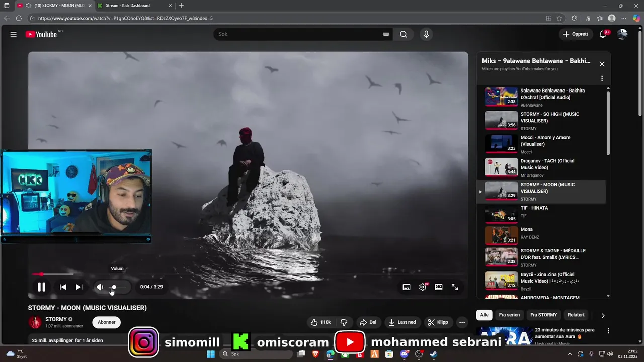Enter fullscreen mode
This screenshot has height=362, width=644.
pyautogui.click(x=455, y=287)
